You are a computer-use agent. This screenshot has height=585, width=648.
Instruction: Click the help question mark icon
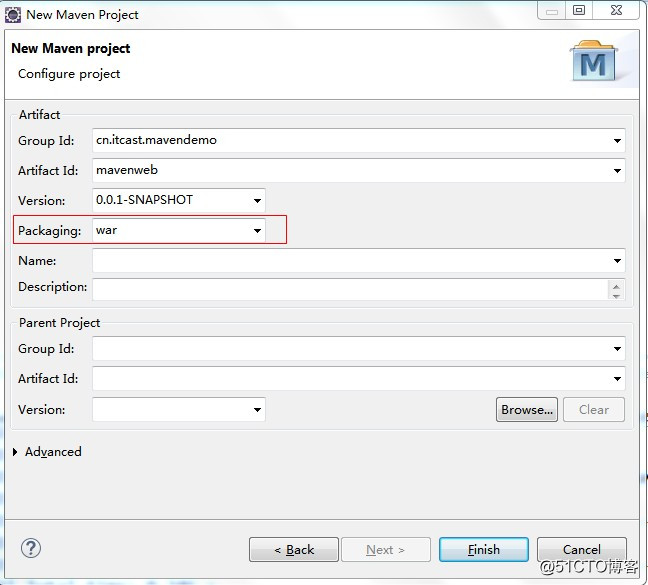(x=31, y=549)
